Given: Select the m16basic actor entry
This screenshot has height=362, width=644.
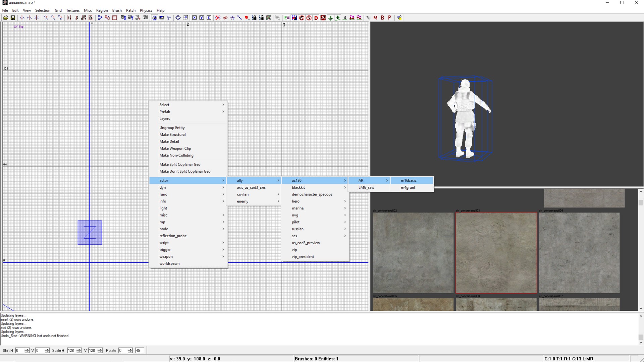Looking at the screenshot, I should 412,180.
